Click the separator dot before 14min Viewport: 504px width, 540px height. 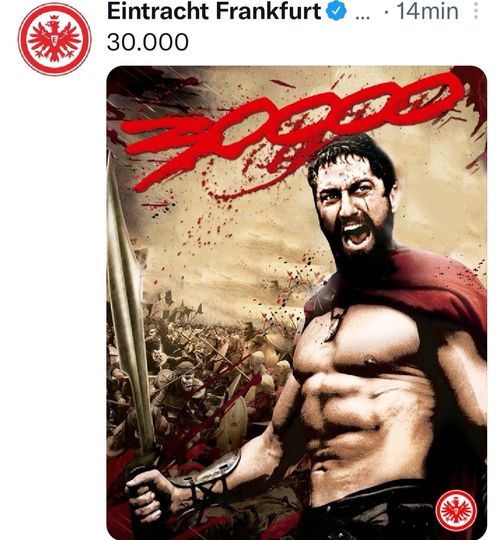point(387,12)
